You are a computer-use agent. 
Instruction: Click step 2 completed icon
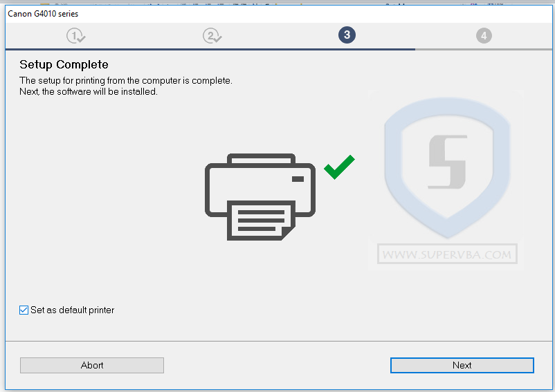tap(212, 36)
